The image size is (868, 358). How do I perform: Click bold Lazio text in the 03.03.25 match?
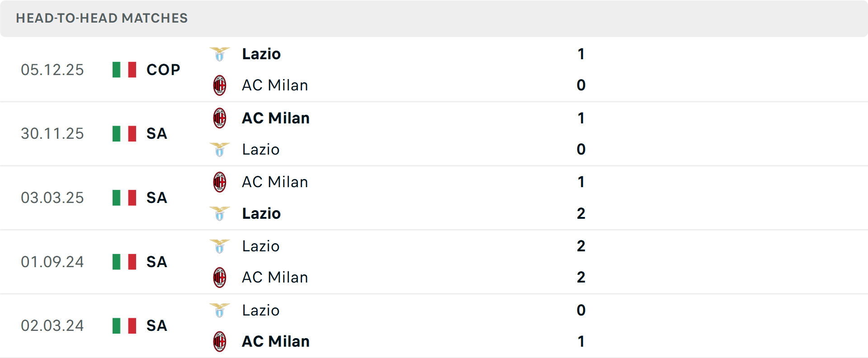tap(261, 213)
